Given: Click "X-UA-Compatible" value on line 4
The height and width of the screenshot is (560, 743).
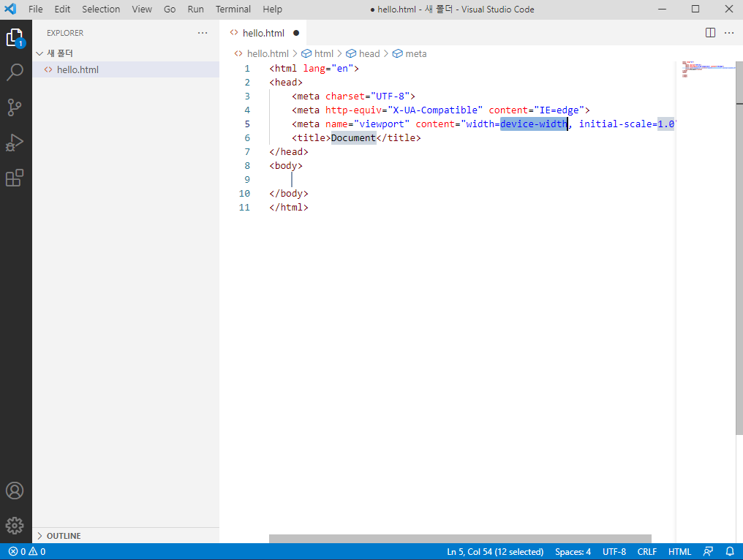Looking at the screenshot, I should click(x=435, y=110).
